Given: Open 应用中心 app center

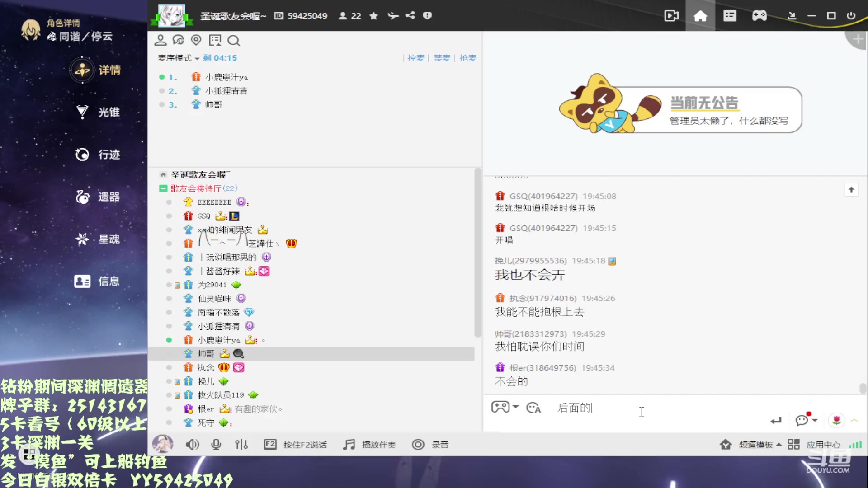Looking at the screenshot, I should 814,445.
